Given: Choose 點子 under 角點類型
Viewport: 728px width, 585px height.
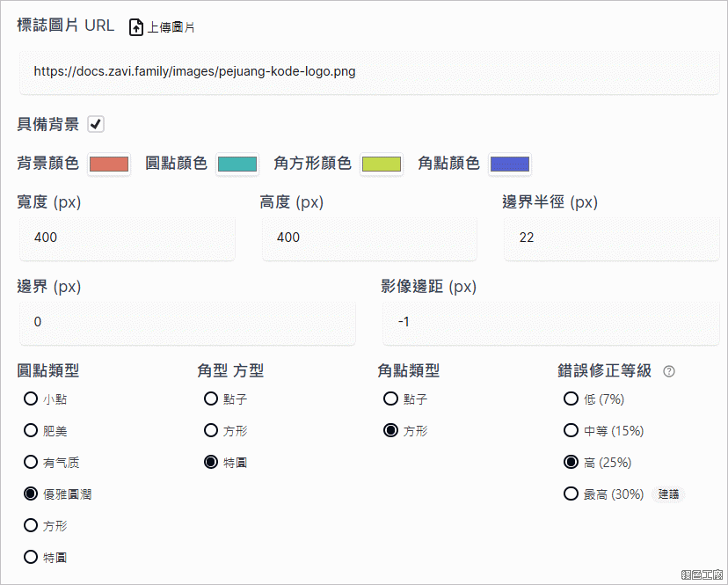Looking at the screenshot, I should pos(391,399).
